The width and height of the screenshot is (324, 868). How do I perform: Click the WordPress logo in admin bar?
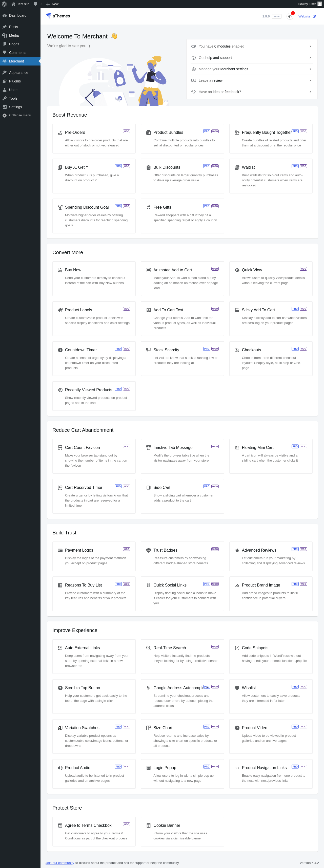click(x=4, y=4)
